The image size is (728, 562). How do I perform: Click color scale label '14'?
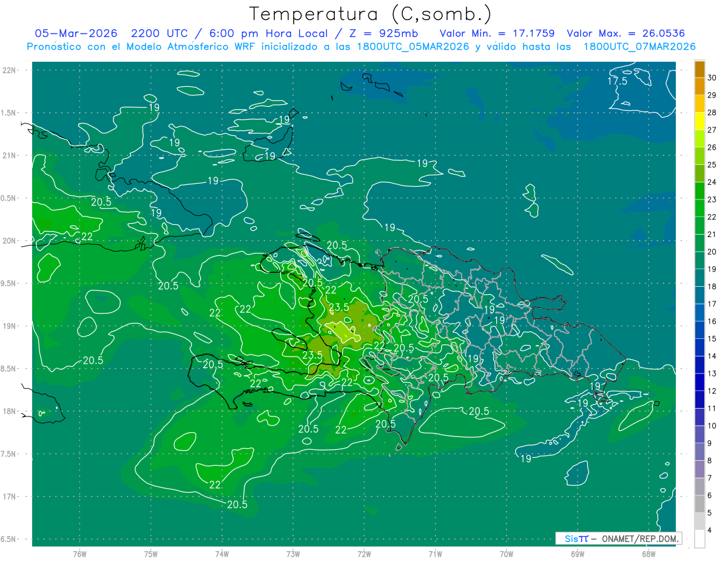pos(713,356)
